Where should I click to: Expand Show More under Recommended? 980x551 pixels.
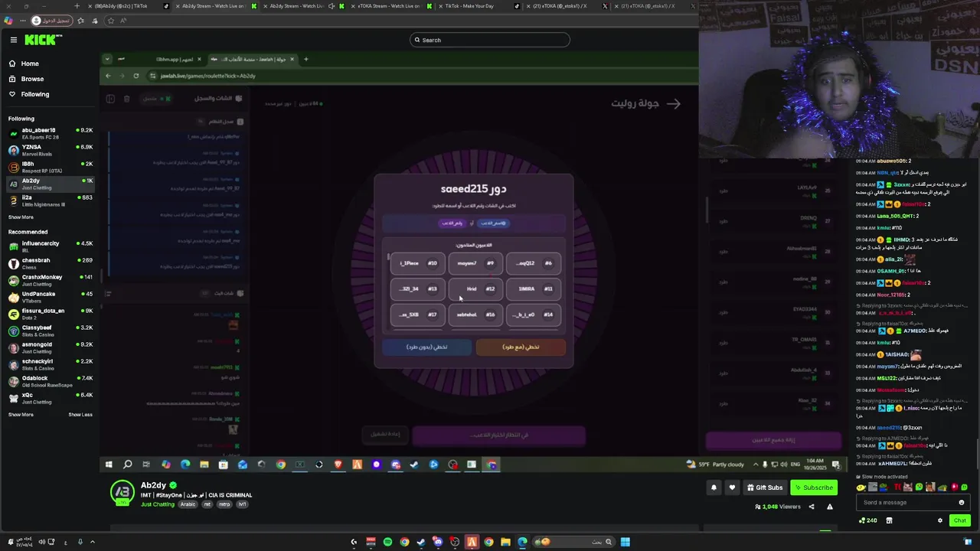pyautogui.click(x=21, y=415)
